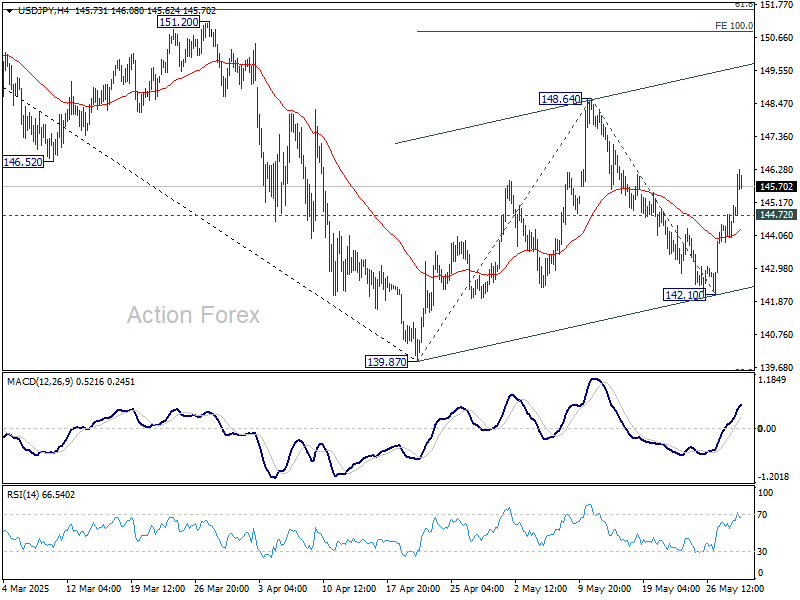Click the 26 May 12:00 time label
This screenshot has height=600, width=800.
coord(735,589)
